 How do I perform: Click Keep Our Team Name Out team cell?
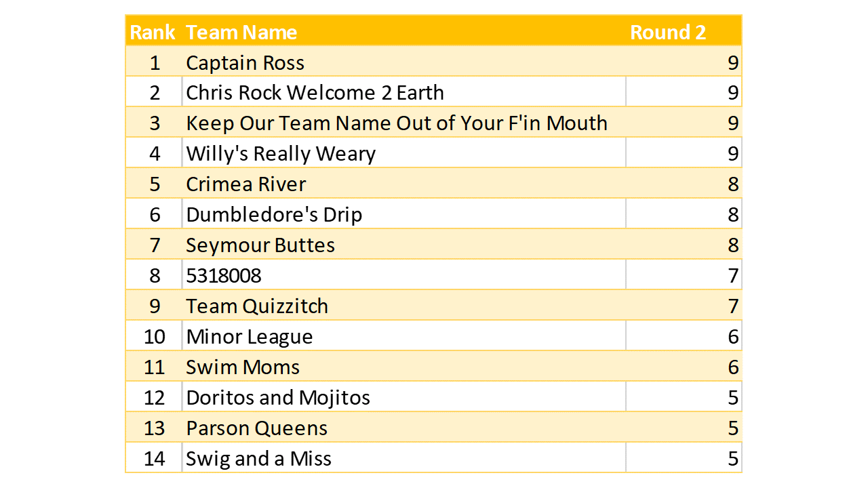coord(396,123)
